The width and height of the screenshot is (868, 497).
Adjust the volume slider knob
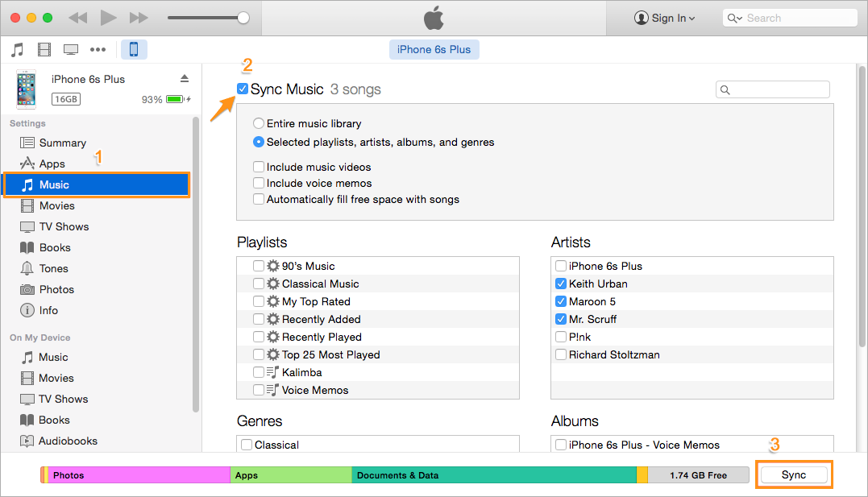[243, 18]
